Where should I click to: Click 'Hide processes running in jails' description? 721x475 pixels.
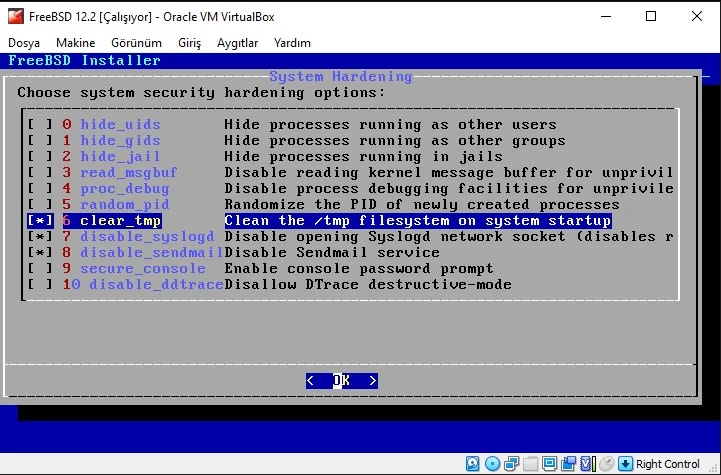pos(363,156)
